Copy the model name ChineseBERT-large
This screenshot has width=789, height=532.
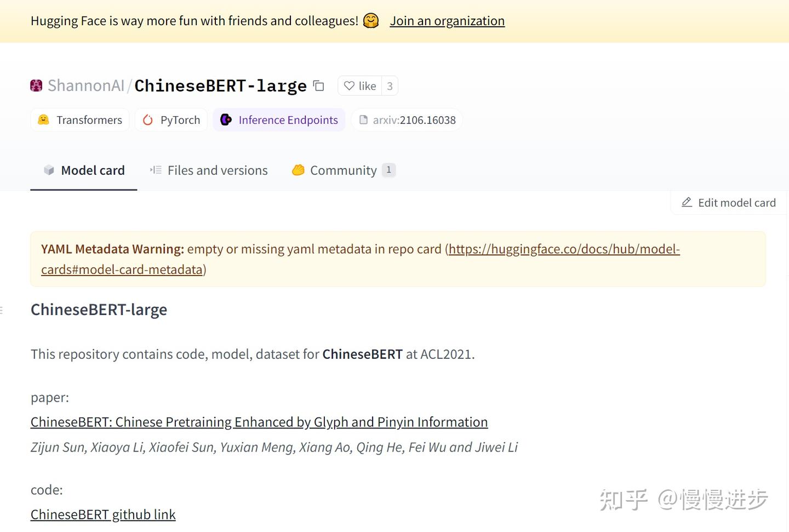[x=318, y=86]
